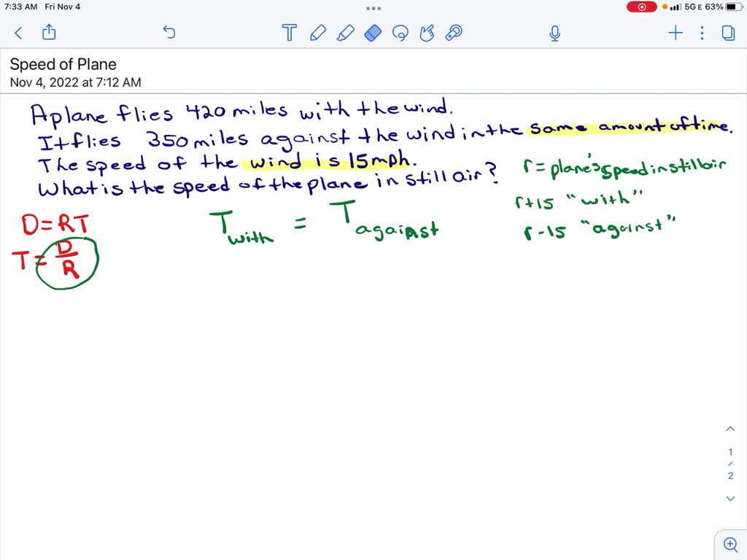The width and height of the screenshot is (747, 560).
Task: Open the Share options
Action: [48, 32]
